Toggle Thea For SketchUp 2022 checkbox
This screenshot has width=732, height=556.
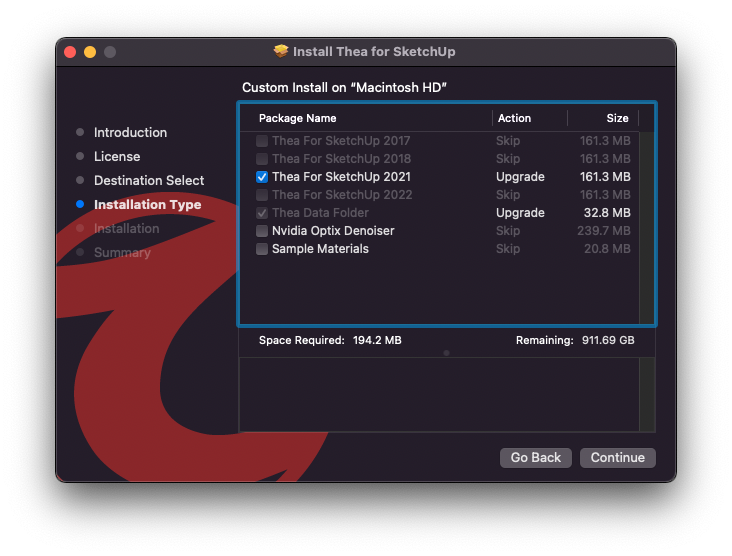click(x=262, y=195)
